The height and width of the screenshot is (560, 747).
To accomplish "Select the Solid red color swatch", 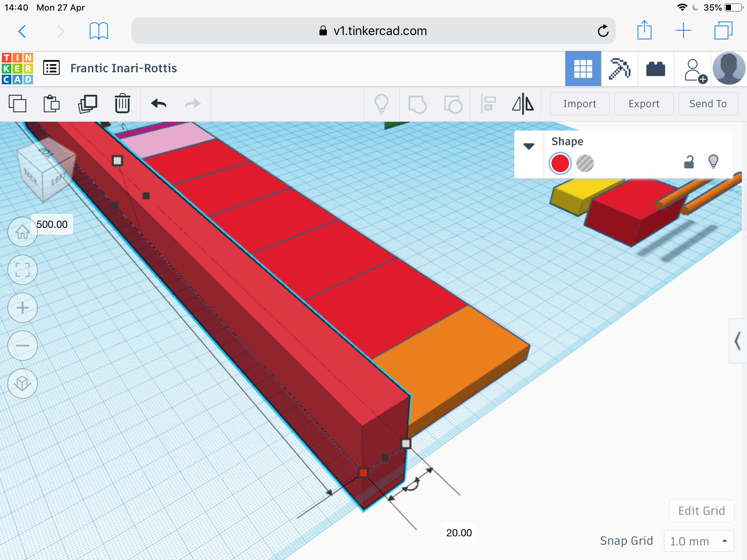I will [560, 163].
